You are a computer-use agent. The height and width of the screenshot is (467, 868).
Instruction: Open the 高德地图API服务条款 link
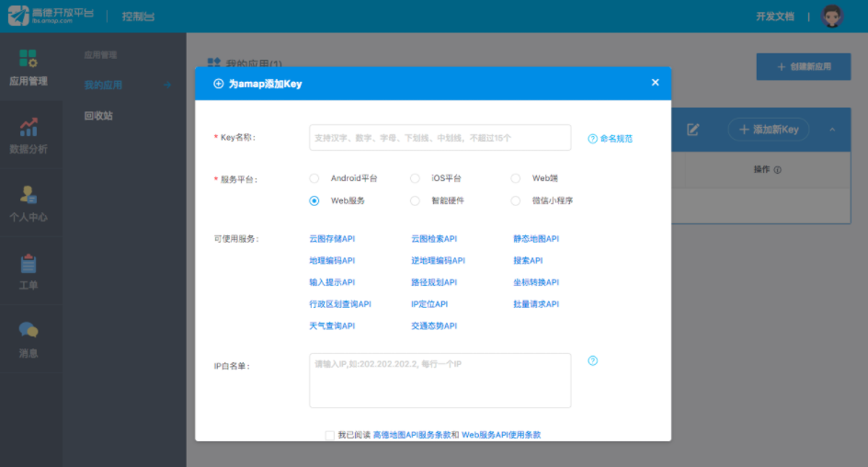412,435
